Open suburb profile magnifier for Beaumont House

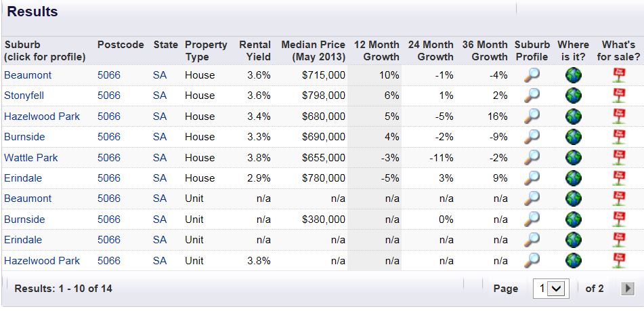pos(532,75)
